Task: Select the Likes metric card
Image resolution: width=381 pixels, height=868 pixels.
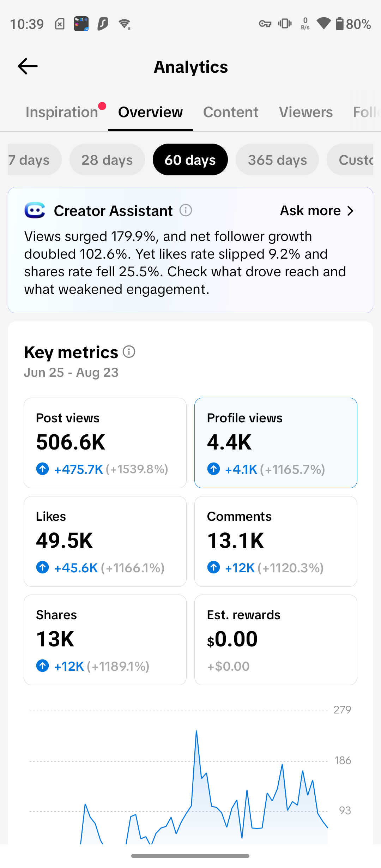Action: 105,541
